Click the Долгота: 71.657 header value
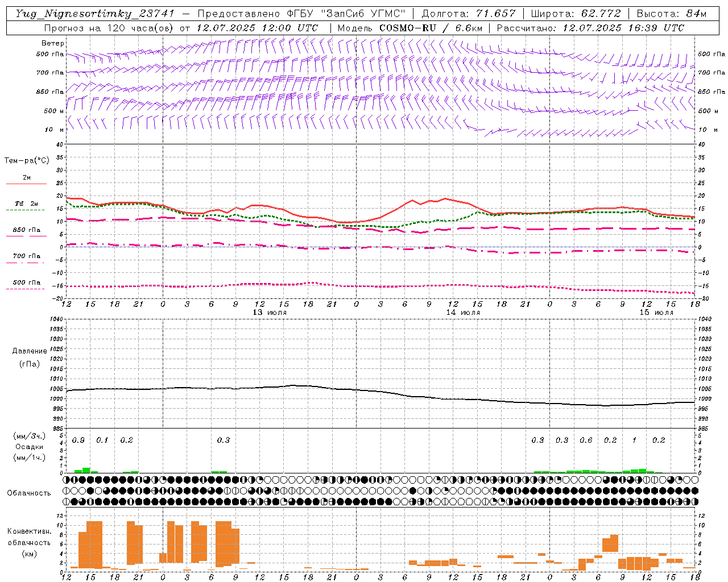This screenshot has width=728, height=582. 469,14
